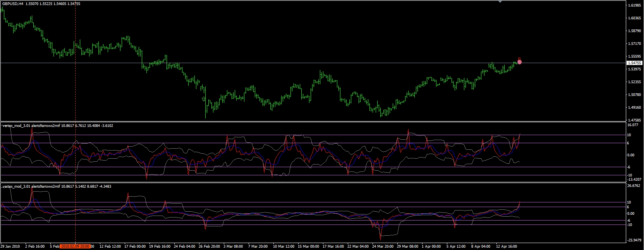Click the 24 Feb 04:00 time label
The height and width of the screenshot is (250, 644).
185,246
